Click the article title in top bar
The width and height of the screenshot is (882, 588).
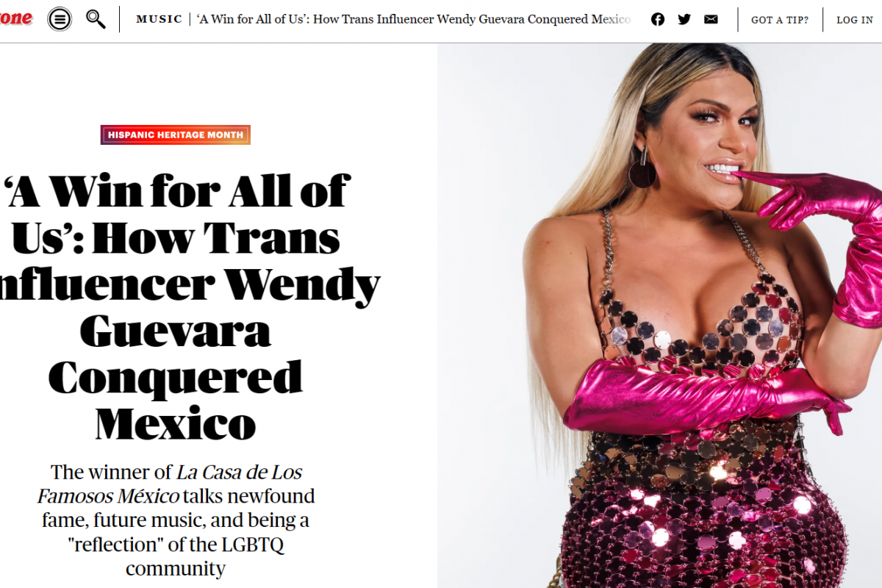414,19
